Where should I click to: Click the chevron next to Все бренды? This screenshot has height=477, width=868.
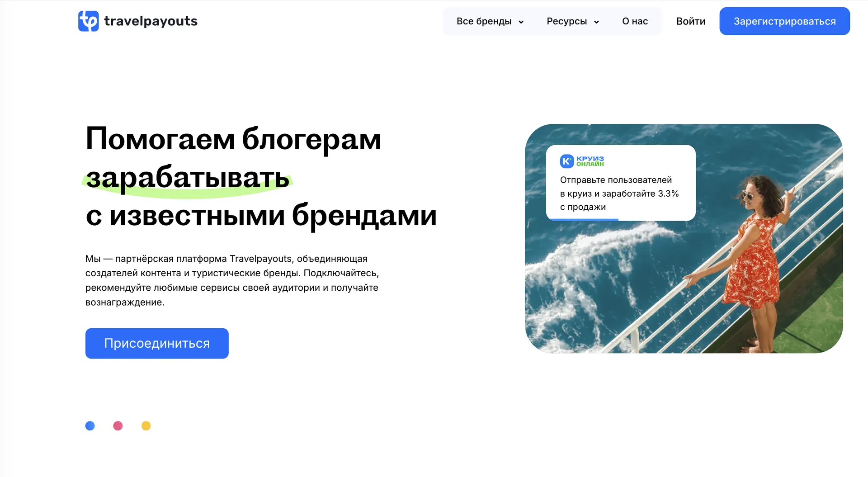click(521, 22)
